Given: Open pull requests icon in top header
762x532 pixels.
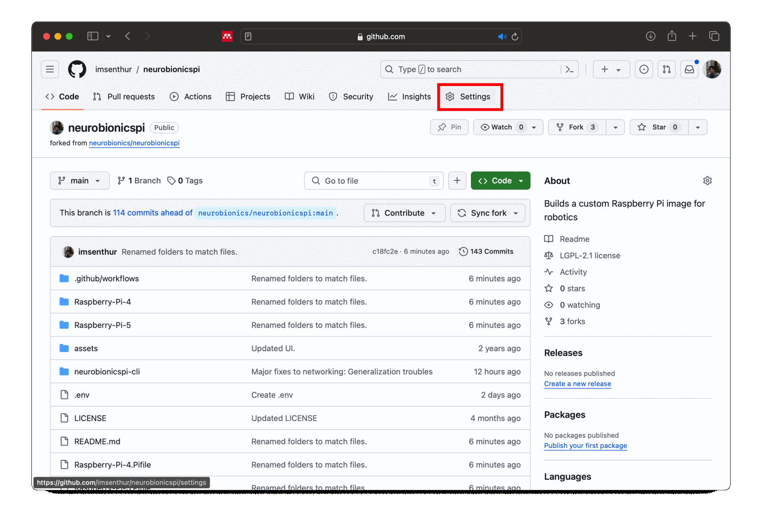Looking at the screenshot, I should (666, 69).
